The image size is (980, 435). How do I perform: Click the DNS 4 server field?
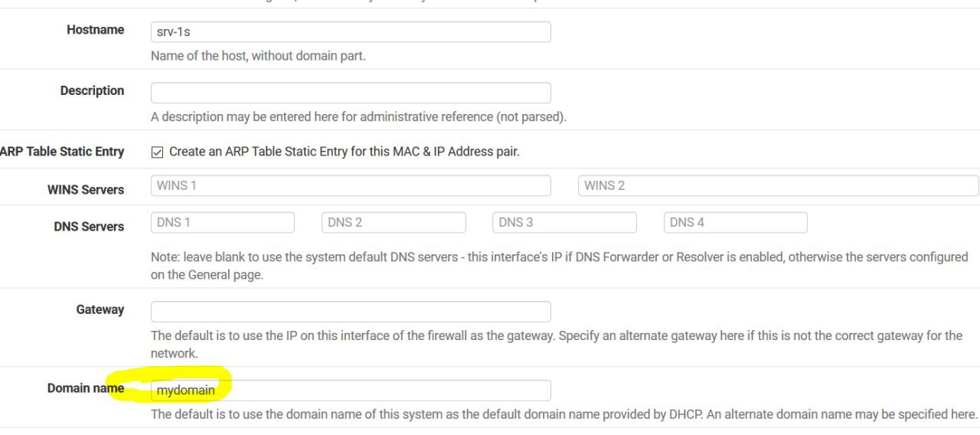735,222
